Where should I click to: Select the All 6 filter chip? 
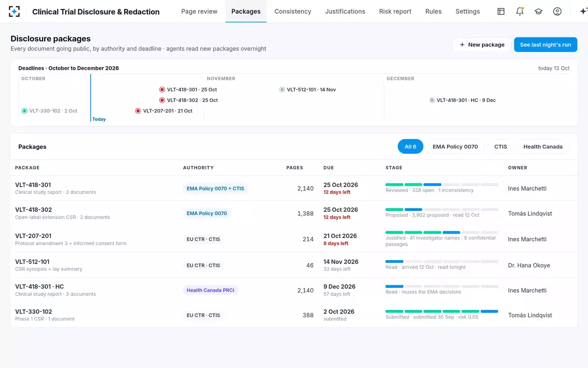pyautogui.click(x=411, y=147)
